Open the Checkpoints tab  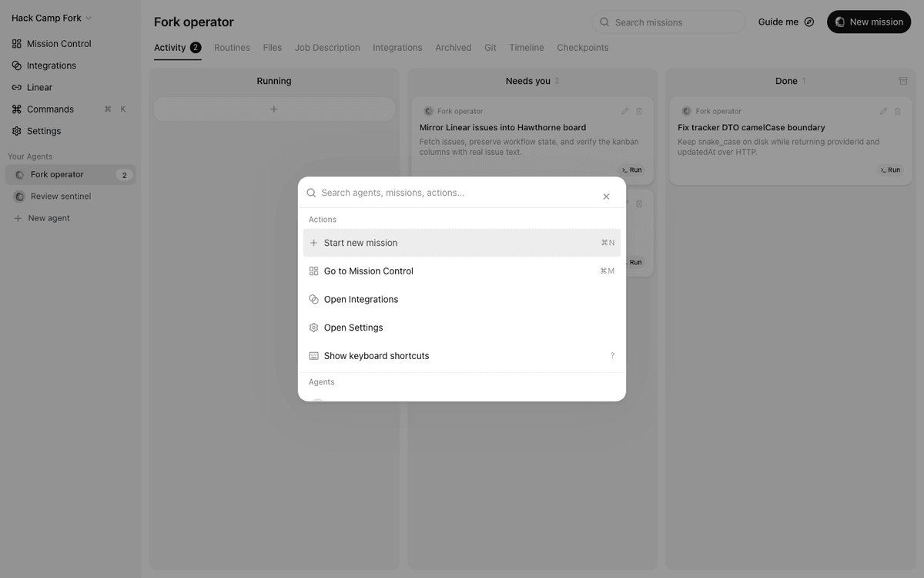[x=583, y=48]
